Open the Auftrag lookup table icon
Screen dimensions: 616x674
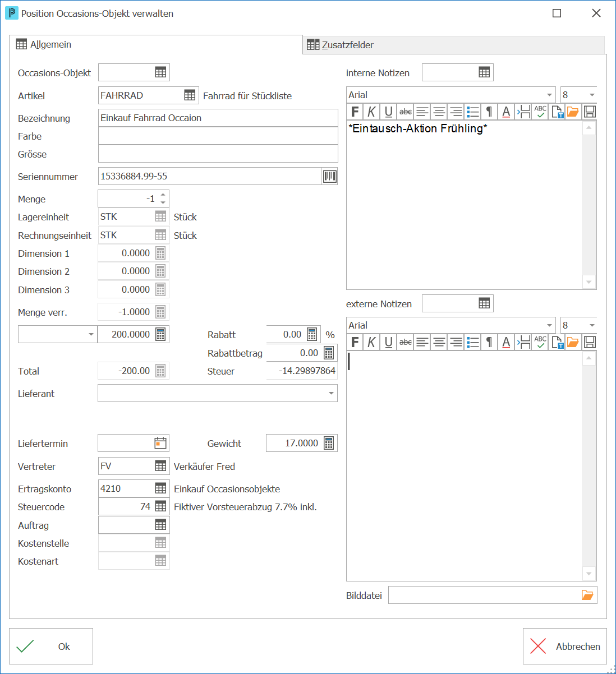point(160,525)
